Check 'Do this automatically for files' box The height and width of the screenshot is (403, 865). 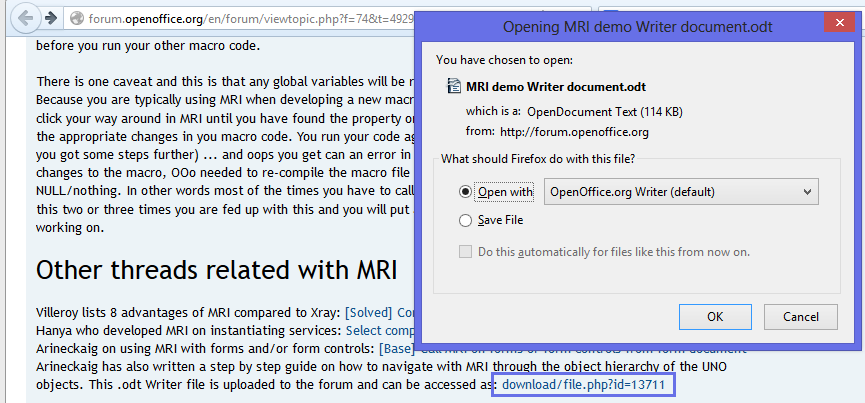click(465, 252)
